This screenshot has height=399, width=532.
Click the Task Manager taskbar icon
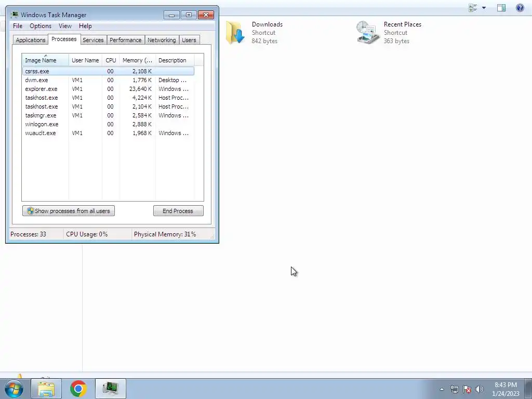click(x=111, y=389)
